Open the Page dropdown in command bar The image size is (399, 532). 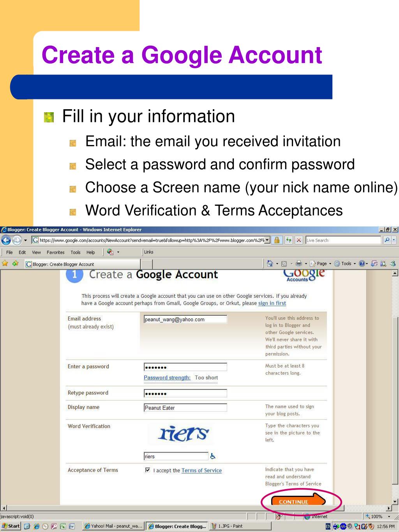click(x=321, y=264)
